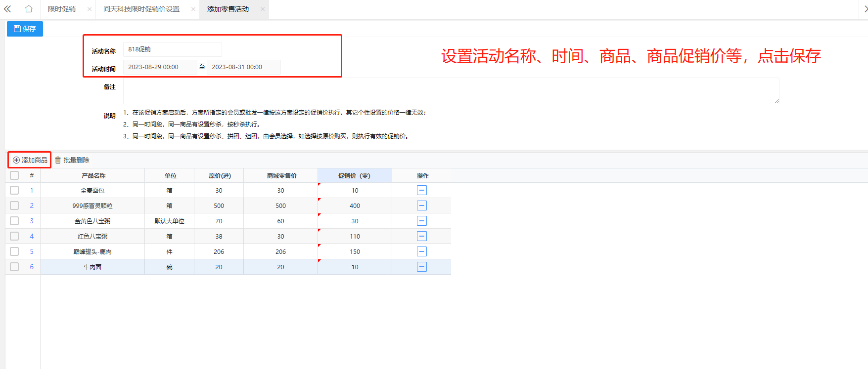Switch to 问天科技限时促销价设置 tab
Image resolution: width=868 pixels, height=369 pixels.
pyautogui.click(x=141, y=9)
